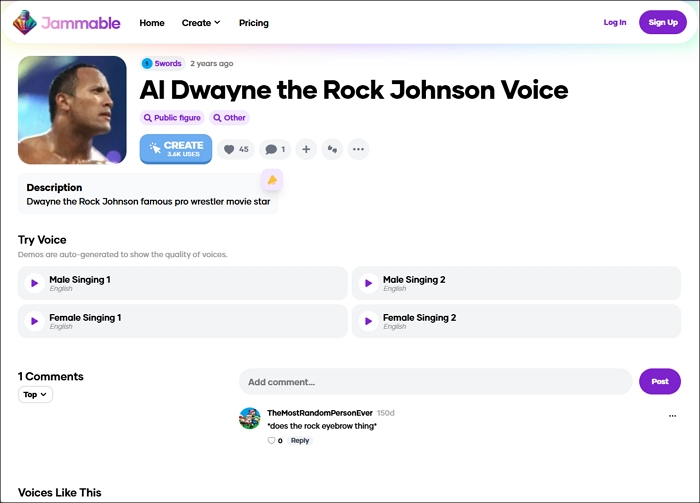Click the Post comment button

(660, 382)
